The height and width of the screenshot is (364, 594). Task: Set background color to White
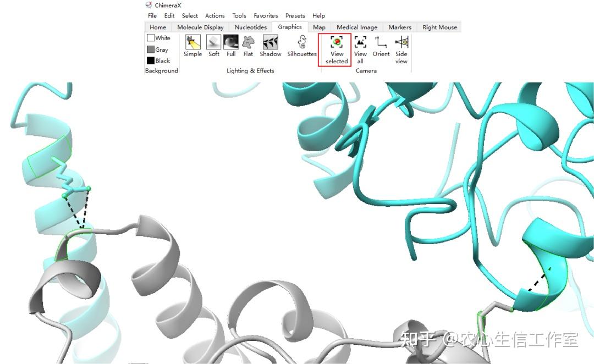[159, 38]
